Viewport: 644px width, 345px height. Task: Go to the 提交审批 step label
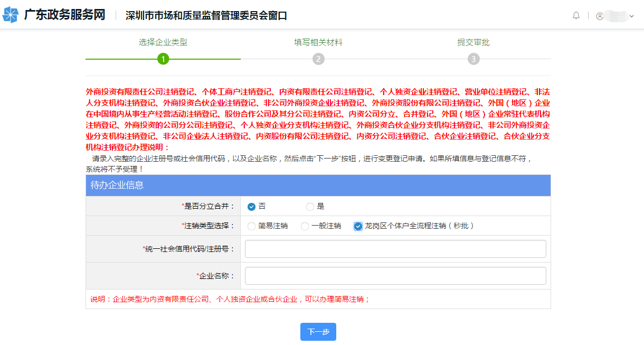coord(473,42)
